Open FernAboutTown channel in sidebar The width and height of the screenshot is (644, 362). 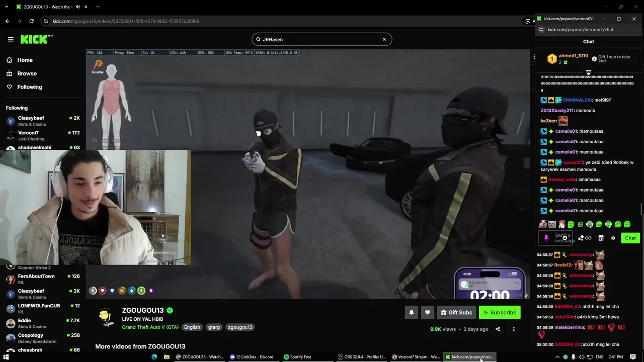point(43,279)
